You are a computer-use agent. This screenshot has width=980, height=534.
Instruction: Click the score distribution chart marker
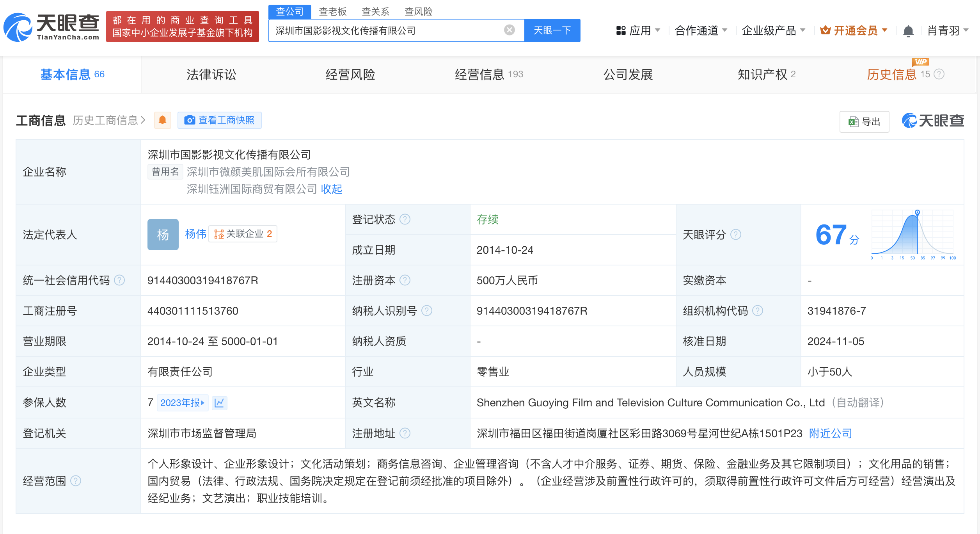pos(918,212)
